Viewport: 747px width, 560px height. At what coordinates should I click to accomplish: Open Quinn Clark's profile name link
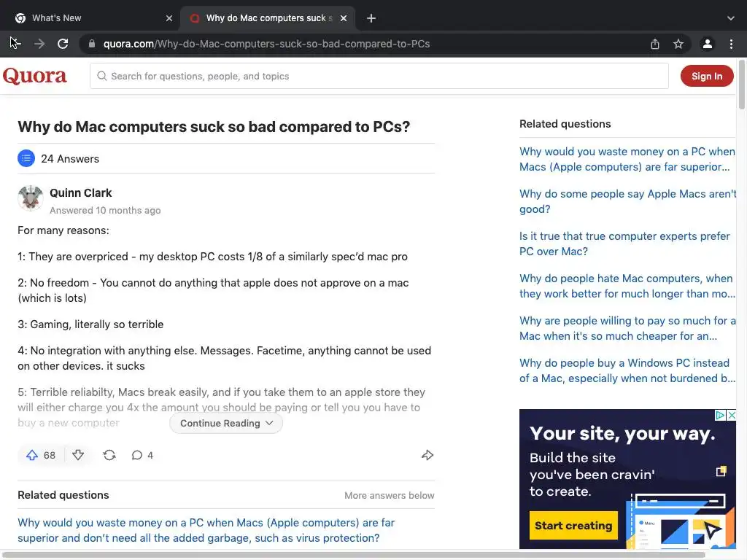pyautogui.click(x=80, y=192)
